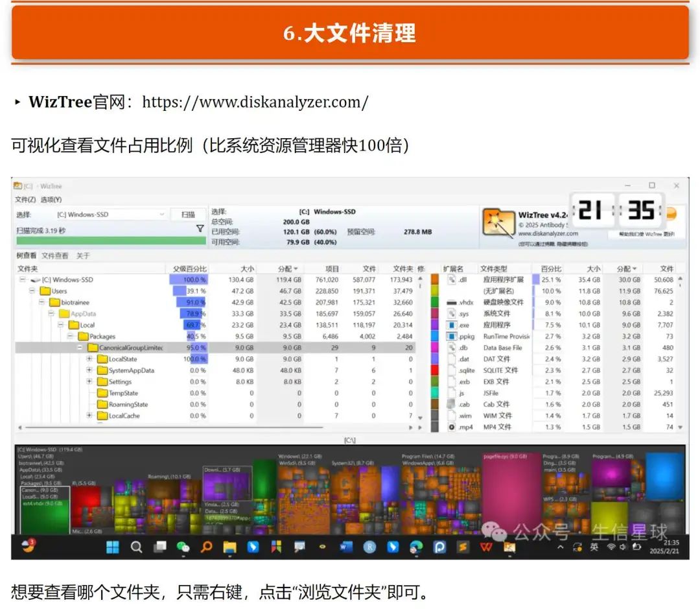Collapse the Packages folder node

[70, 337]
